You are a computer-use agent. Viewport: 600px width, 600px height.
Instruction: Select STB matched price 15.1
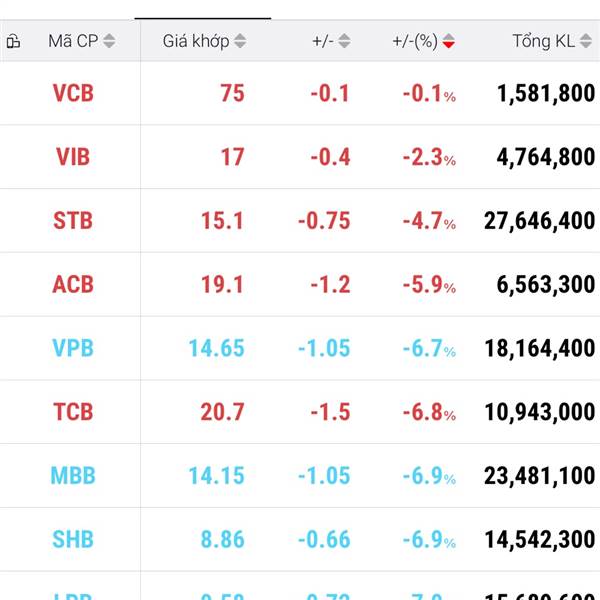tap(223, 221)
